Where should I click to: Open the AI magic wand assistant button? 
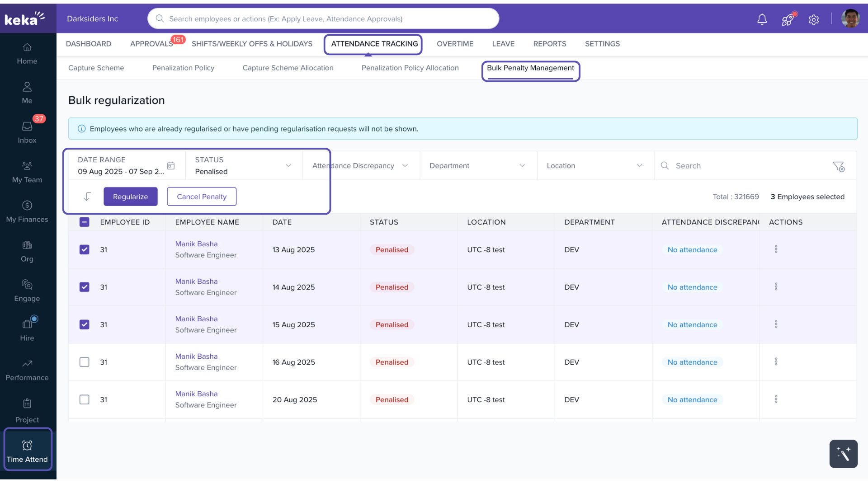coord(843,454)
